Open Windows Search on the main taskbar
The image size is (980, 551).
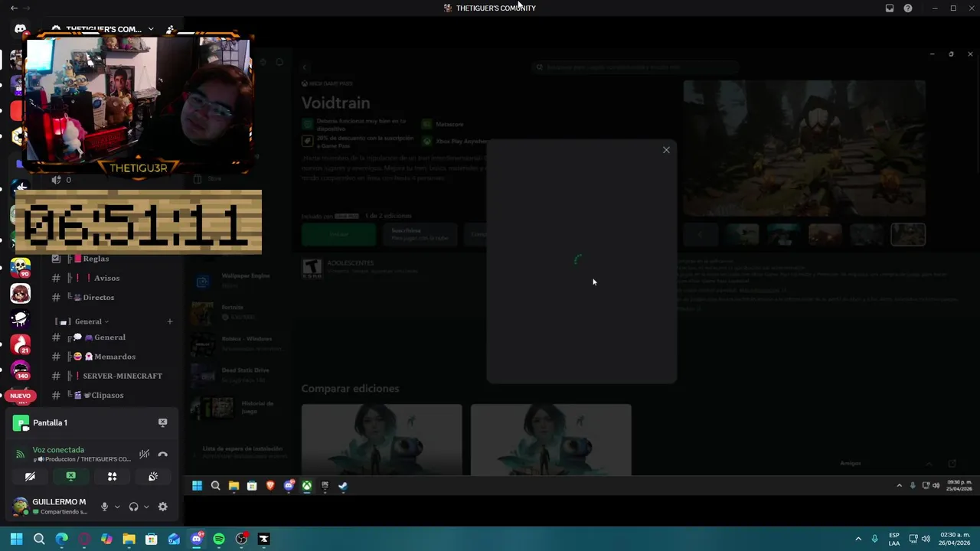pos(39,539)
